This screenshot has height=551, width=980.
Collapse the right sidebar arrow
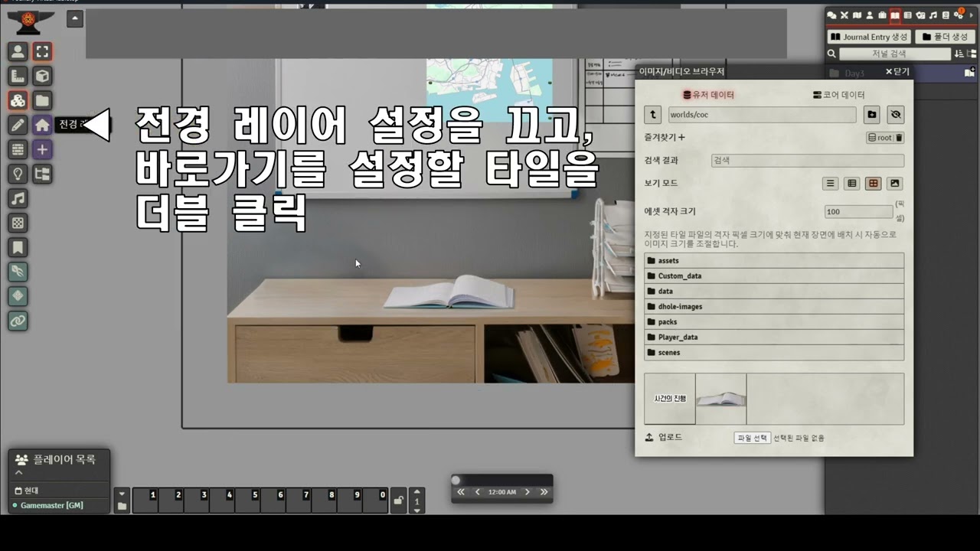click(x=972, y=15)
